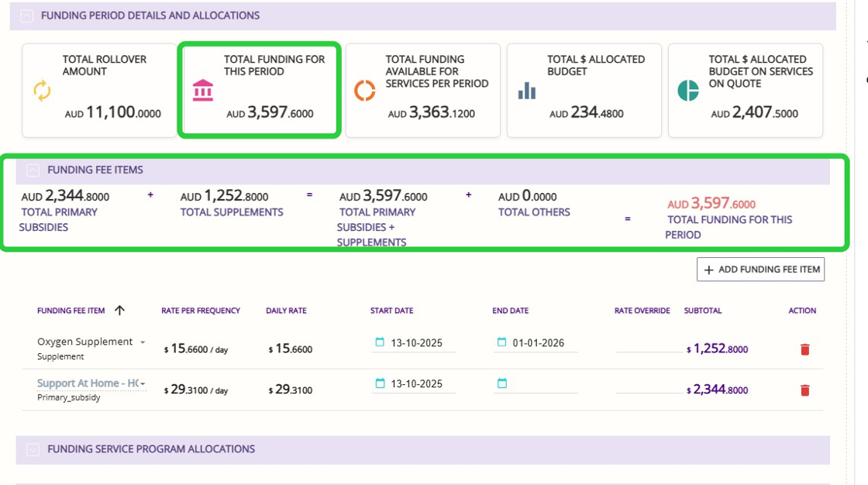The width and height of the screenshot is (868, 485).
Task: Click the bar chart allocated budget icon
Action: coord(526,91)
